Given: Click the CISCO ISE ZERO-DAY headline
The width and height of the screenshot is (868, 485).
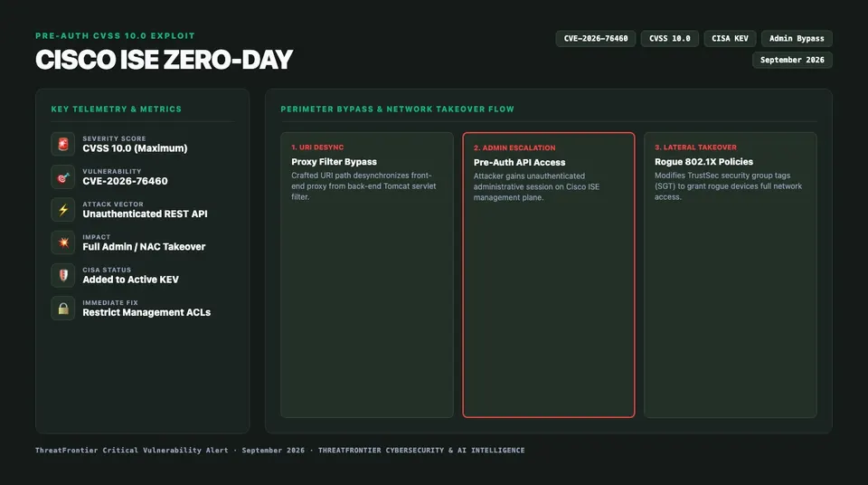Looking at the screenshot, I should [x=164, y=60].
